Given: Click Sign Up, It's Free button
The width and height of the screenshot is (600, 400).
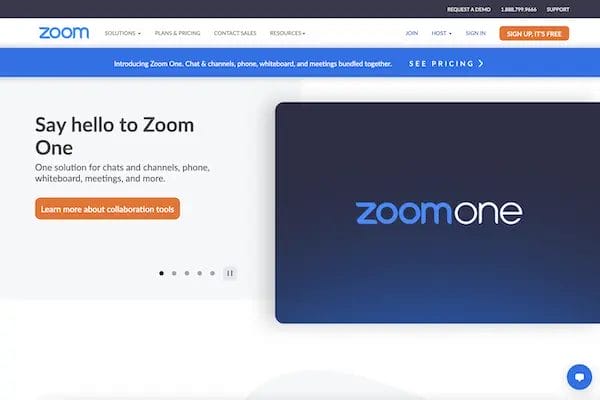Looking at the screenshot, I should tap(534, 33).
